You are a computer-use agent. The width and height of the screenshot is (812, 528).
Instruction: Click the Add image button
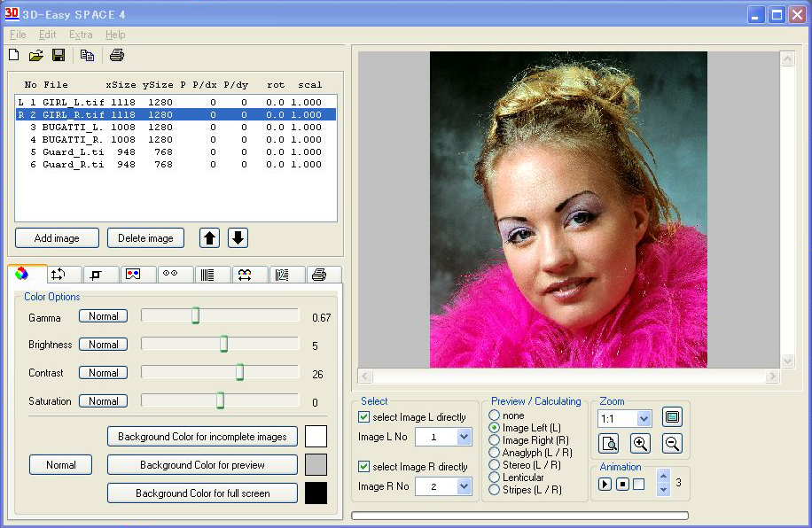(x=57, y=238)
